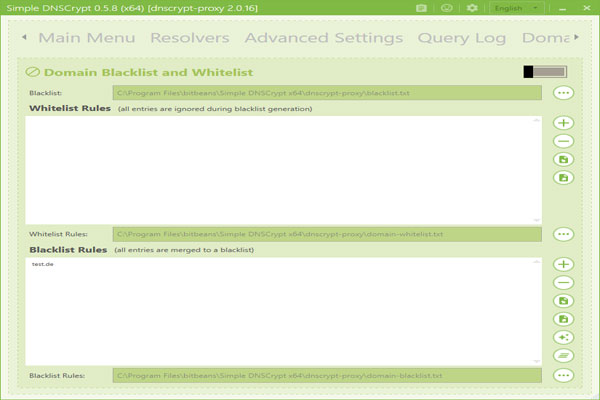600x400 pixels.
Task: Open the English language dropdown
Action: (x=515, y=8)
